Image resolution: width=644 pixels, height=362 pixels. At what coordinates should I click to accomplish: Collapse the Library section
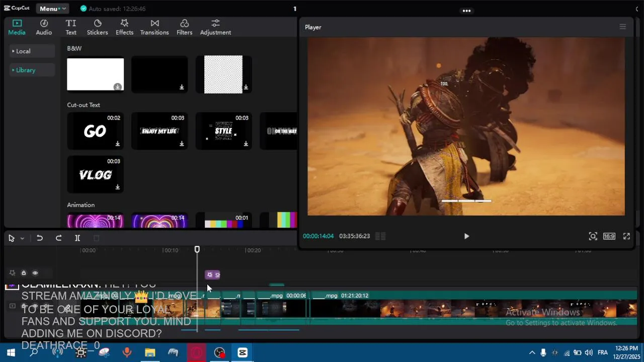(x=32, y=70)
